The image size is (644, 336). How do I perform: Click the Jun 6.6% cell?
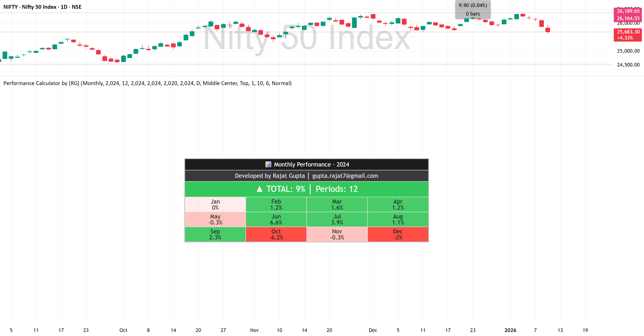276,219
